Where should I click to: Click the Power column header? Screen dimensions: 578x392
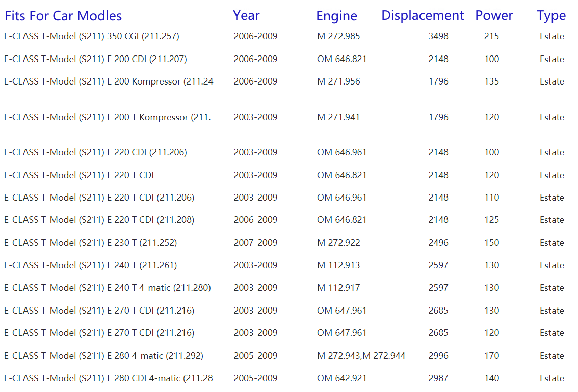coord(494,16)
